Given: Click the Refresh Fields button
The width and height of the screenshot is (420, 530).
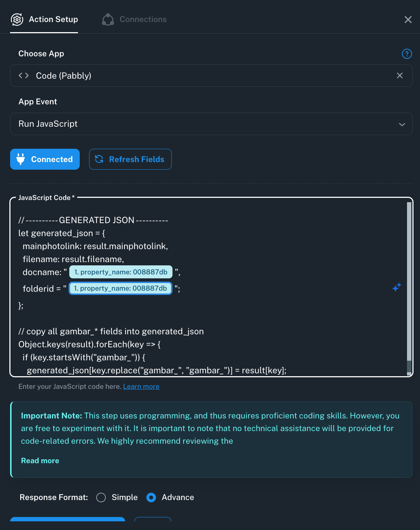Looking at the screenshot, I should tap(130, 159).
